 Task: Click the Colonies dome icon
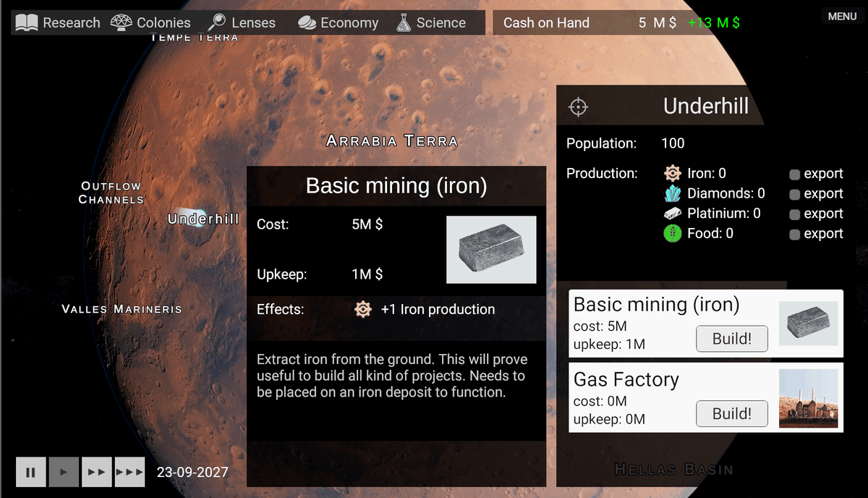pyautogui.click(x=122, y=22)
